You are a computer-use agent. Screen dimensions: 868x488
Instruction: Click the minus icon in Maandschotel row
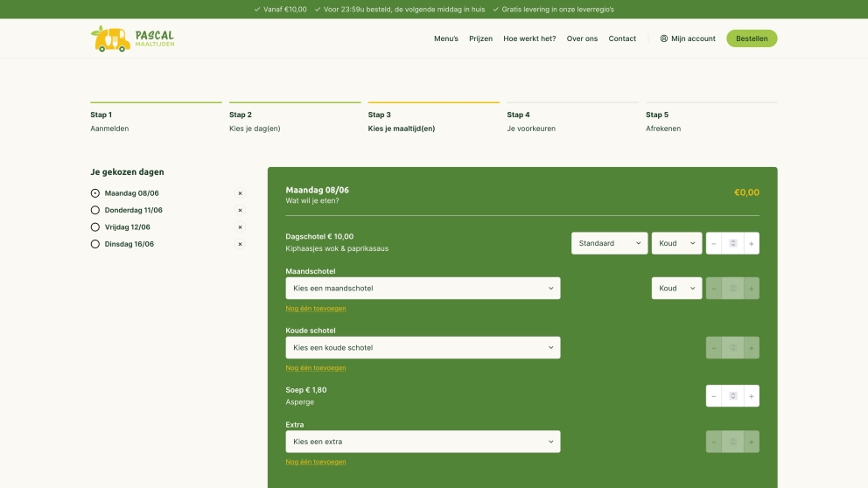[x=713, y=289]
